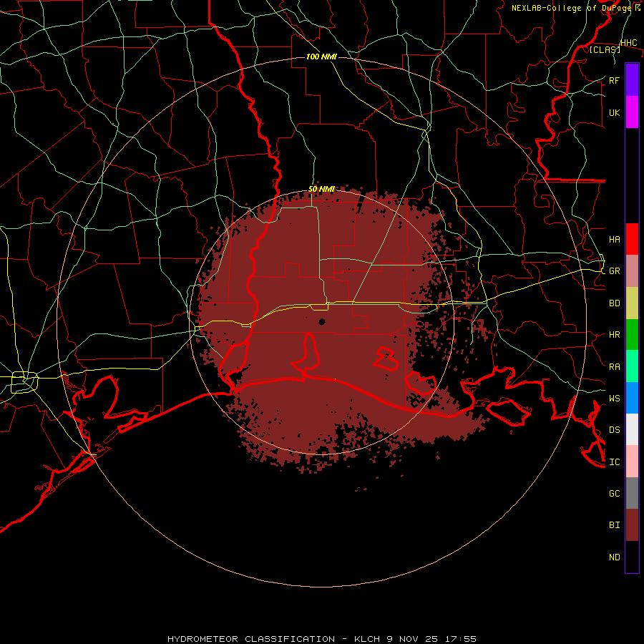Click the '50 NMI' range ring label

coord(321,190)
